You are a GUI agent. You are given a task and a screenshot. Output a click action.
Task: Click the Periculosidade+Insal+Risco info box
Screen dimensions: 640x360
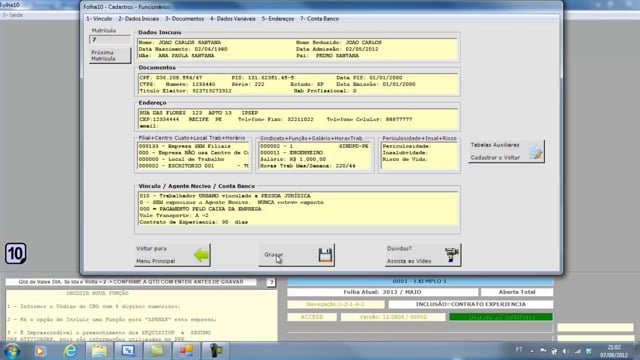(x=419, y=156)
